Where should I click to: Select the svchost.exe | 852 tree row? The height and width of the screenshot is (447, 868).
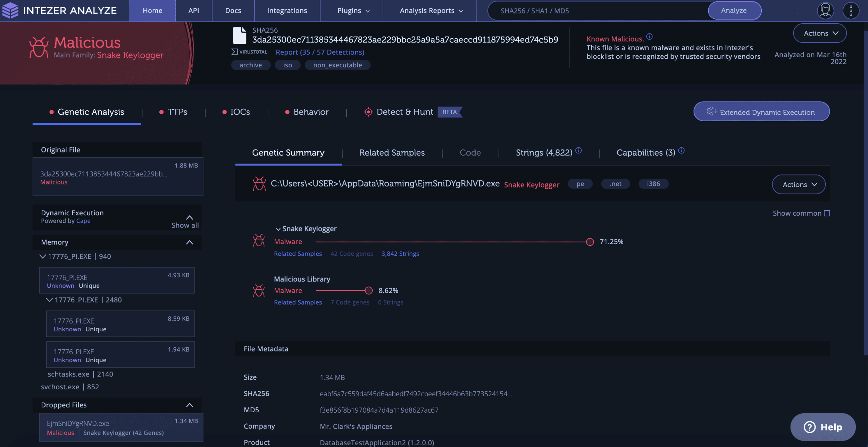[70, 387]
